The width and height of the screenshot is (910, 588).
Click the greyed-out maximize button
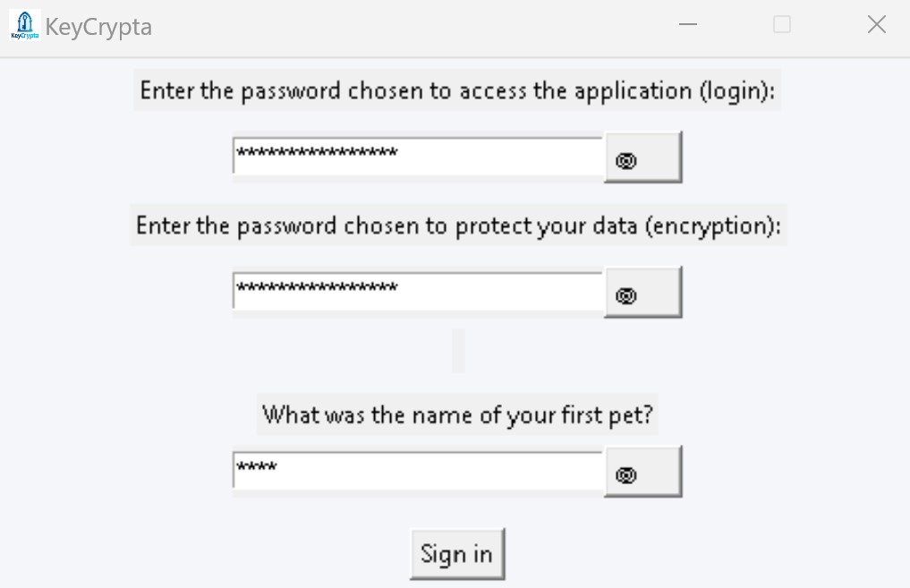point(782,25)
